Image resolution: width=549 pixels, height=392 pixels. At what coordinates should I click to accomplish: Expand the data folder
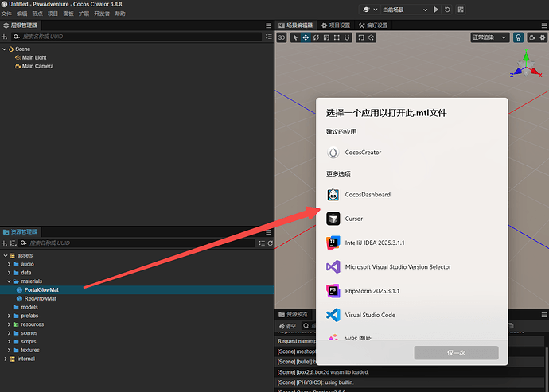9,273
